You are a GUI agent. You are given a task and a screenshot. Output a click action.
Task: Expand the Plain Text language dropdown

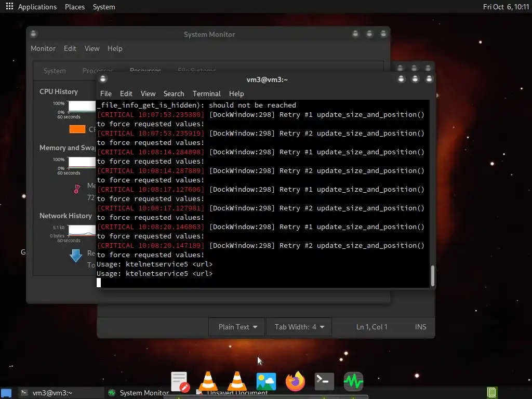(237, 327)
